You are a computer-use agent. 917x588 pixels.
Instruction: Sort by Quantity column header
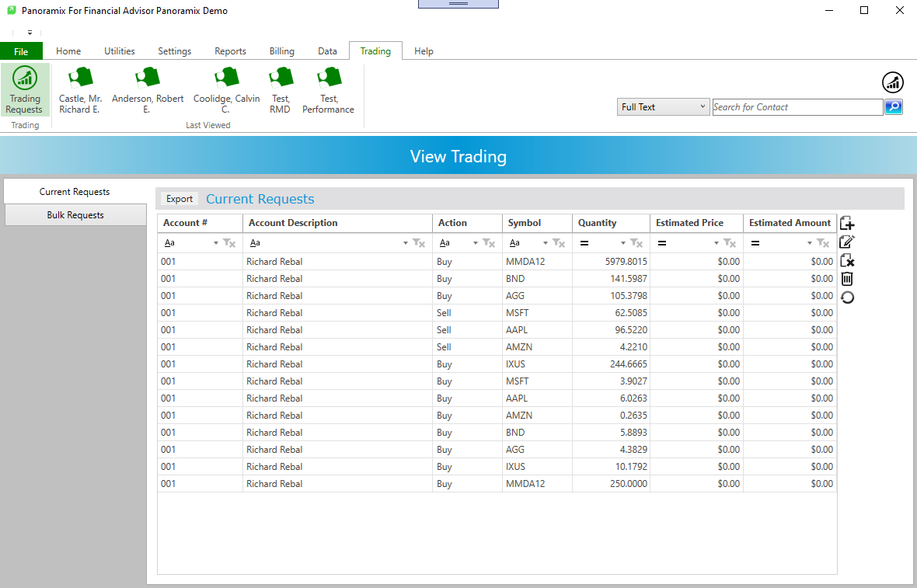(x=611, y=223)
